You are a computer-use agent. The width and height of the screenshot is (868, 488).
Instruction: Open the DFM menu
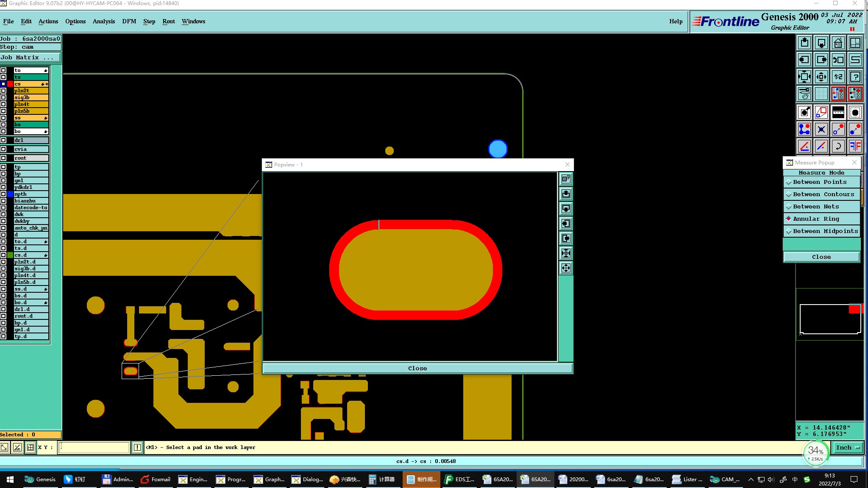(x=129, y=21)
